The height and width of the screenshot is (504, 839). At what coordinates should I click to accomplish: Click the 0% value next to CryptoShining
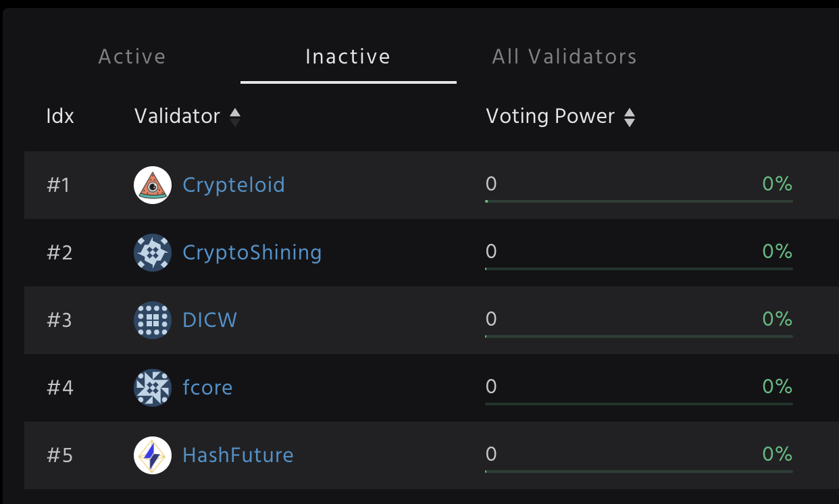point(778,251)
